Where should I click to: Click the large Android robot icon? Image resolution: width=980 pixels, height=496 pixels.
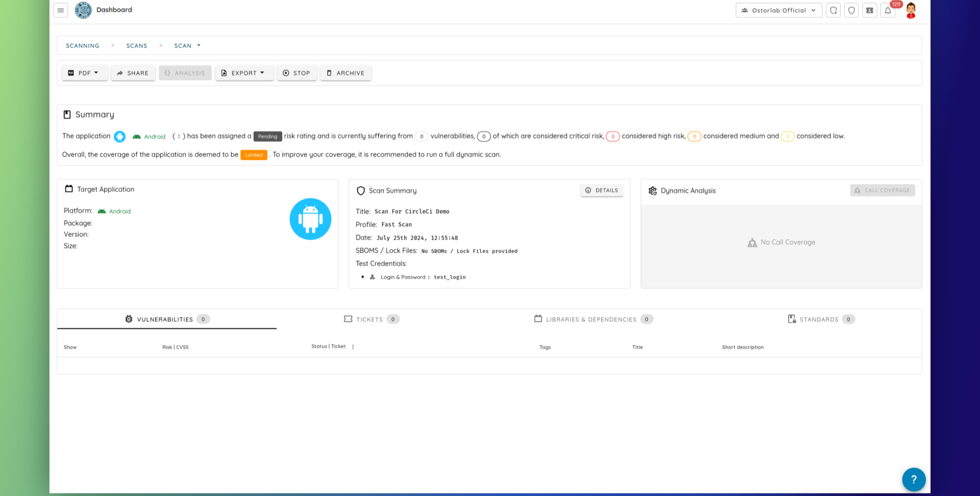[x=310, y=219]
